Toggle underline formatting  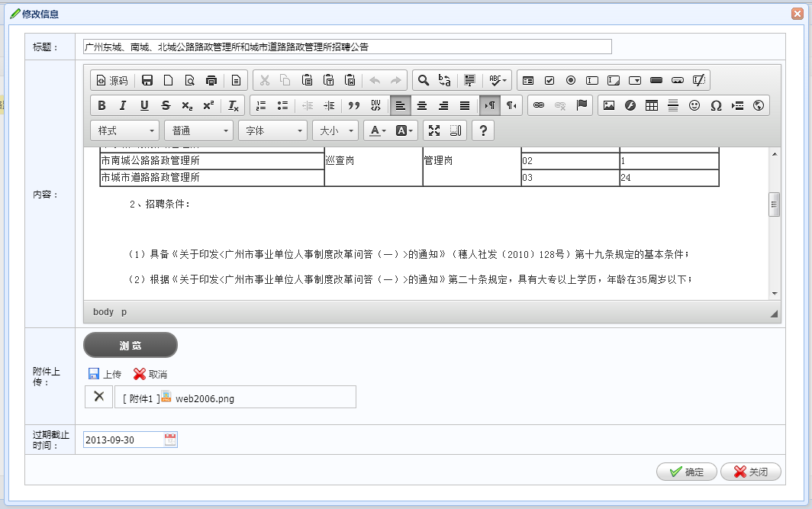pos(144,105)
